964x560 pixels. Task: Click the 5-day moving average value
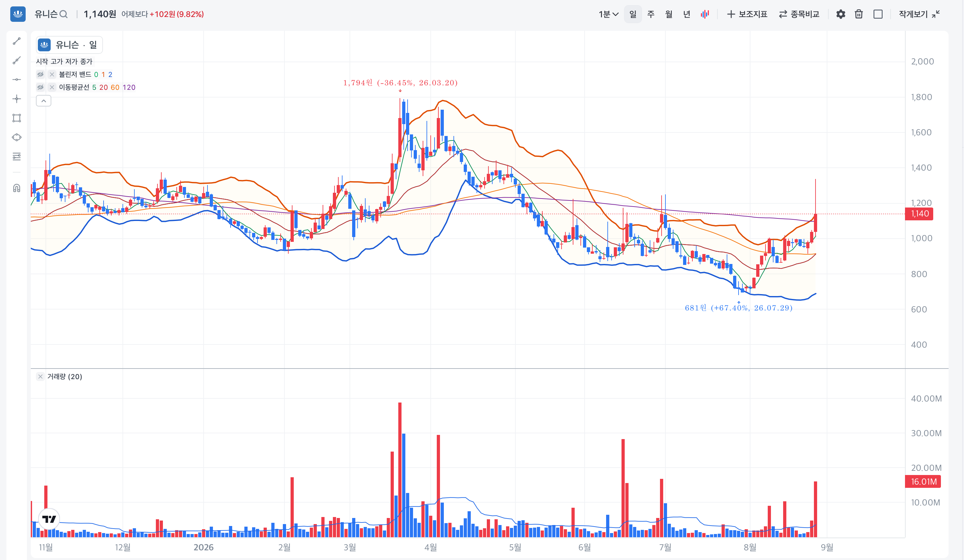click(94, 88)
